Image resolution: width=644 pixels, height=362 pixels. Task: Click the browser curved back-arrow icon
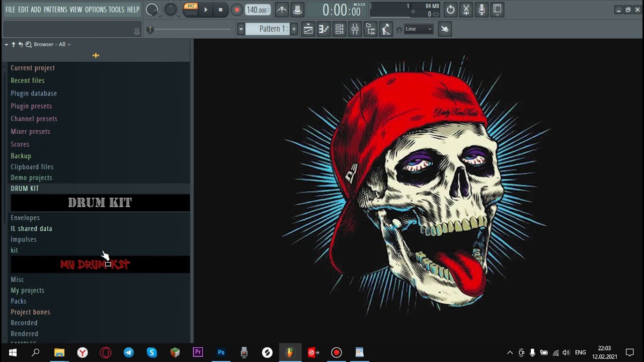pyautogui.click(x=21, y=44)
